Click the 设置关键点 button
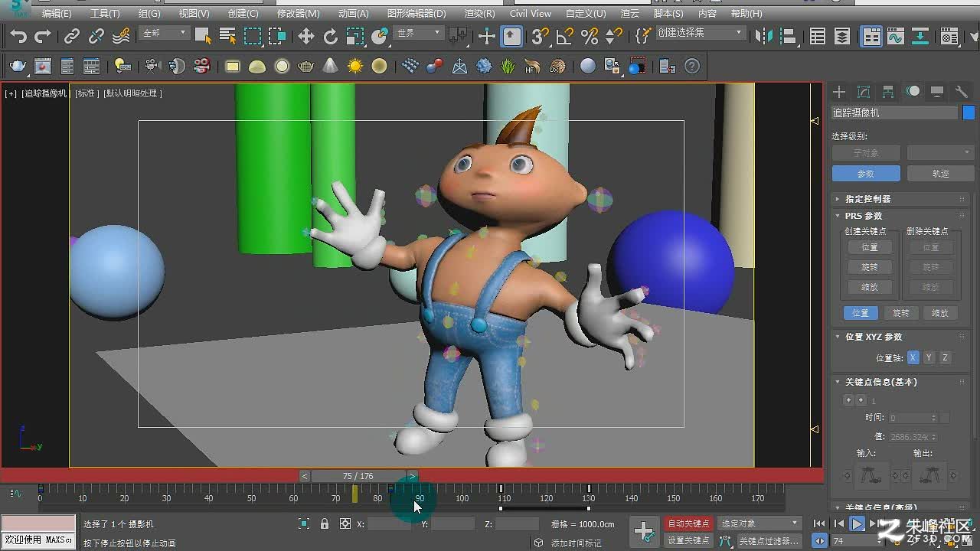 click(688, 540)
